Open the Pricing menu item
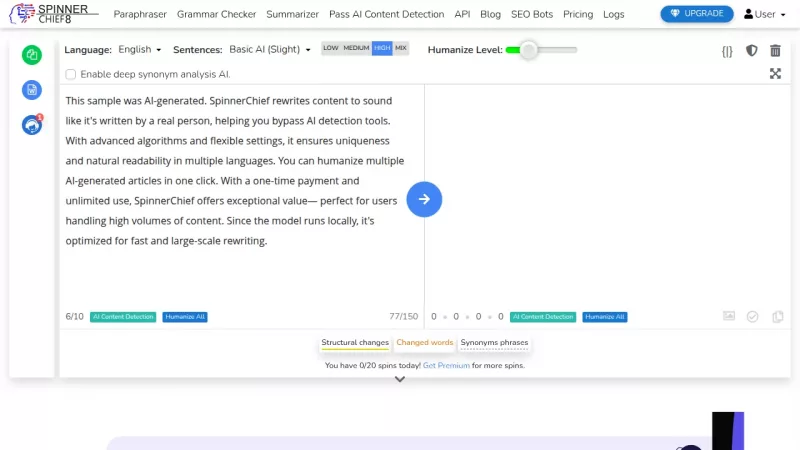The image size is (800, 450). click(x=578, y=14)
